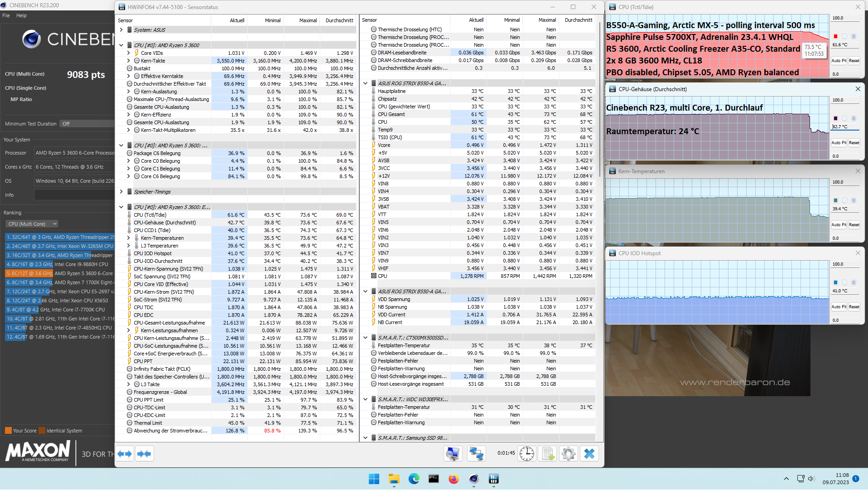Open Command Prompt from the taskbar
The height and width of the screenshot is (490, 868).
[434, 479]
